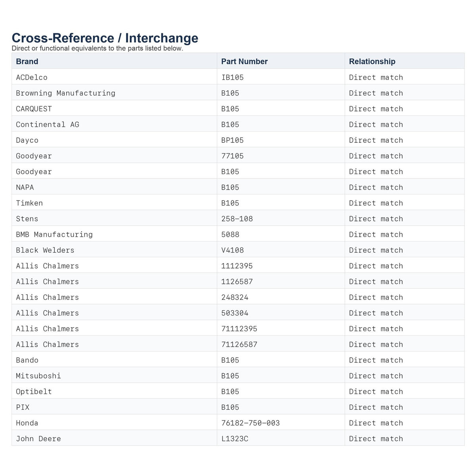The image size is (476, 476).
Task: Click Continental AG brand name
Action: point(48,125)
